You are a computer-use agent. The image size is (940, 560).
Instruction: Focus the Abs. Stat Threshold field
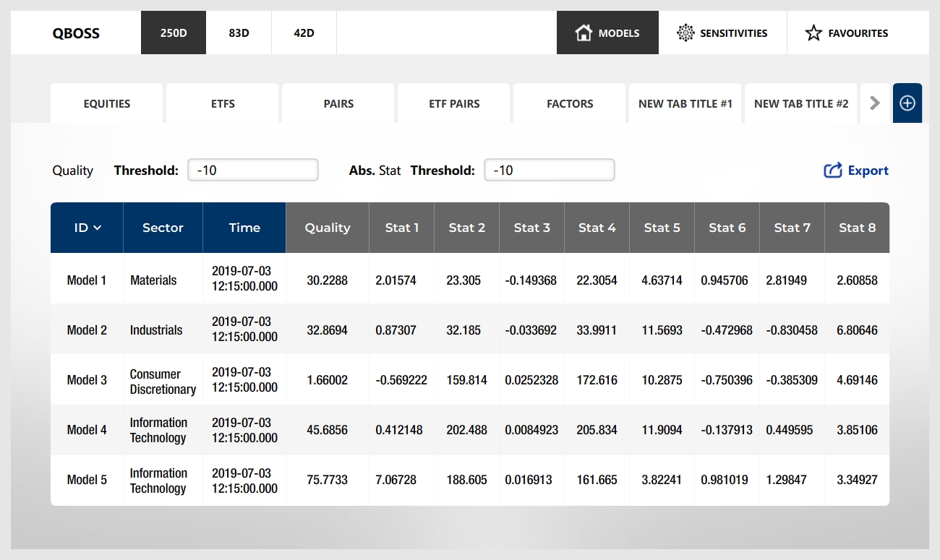coord(549,170)
